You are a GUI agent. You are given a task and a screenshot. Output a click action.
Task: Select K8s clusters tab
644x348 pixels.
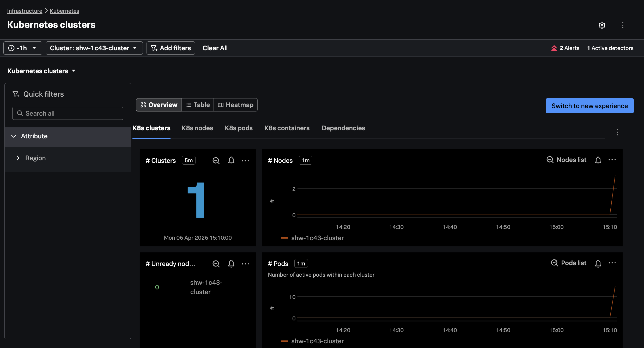pos(151,128)
